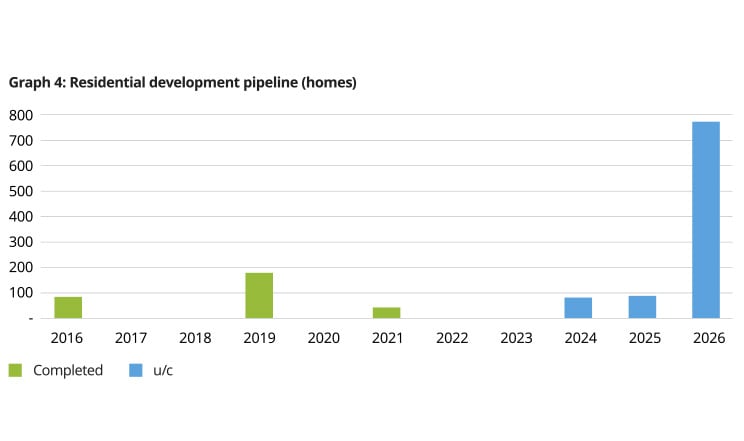This screenshot has height=441, width=744.
Task: Select the u/c legend label
Action: click(163, 371)
